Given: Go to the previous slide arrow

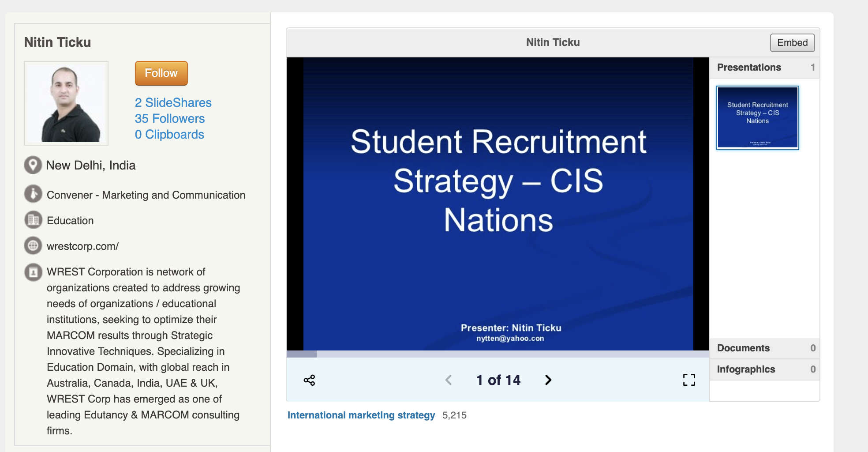Looking at the screenshot, I should click(x=449, y=380).
